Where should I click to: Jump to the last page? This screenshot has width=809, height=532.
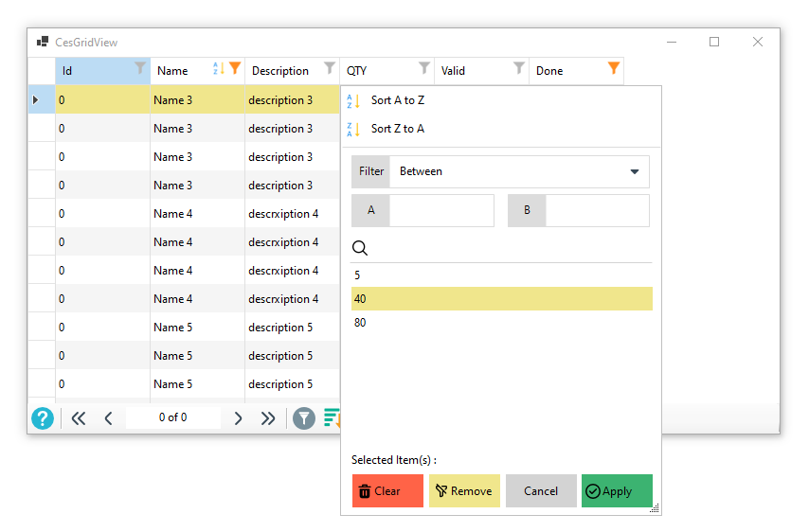[268, 418]
